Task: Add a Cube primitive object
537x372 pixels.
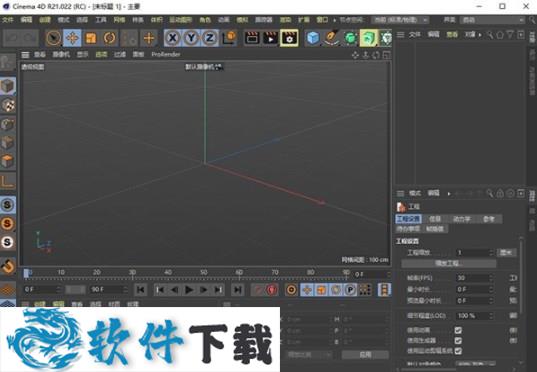Action: [x=313, y=38]
